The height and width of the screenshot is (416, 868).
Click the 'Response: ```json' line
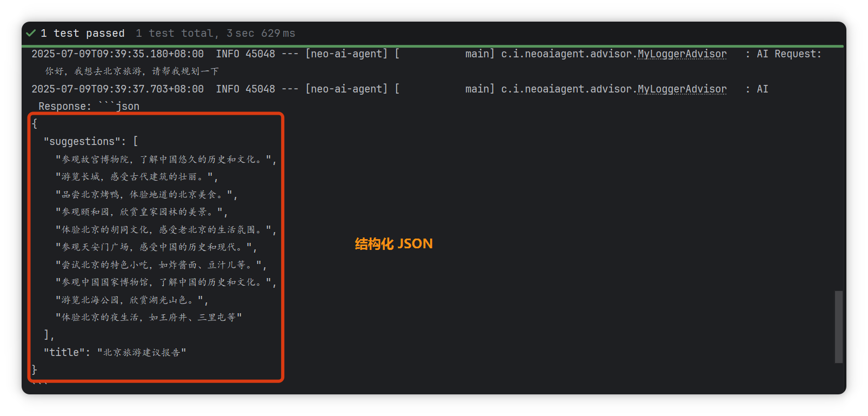tap(89, 107)
